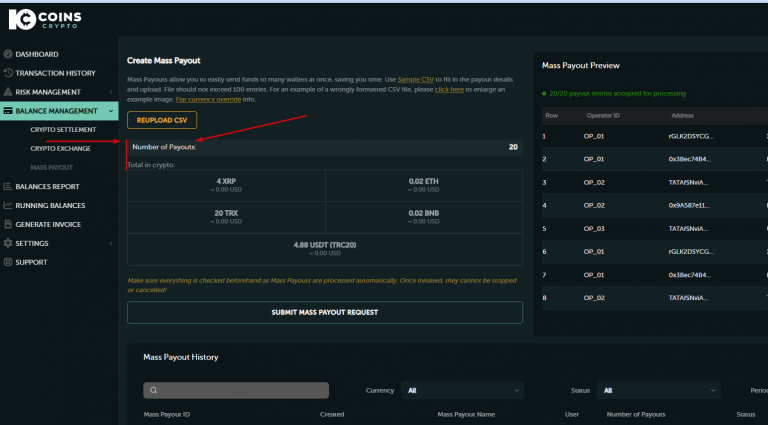
Task: Click the 0.02 BNB total cell
Action: [424, 217]
